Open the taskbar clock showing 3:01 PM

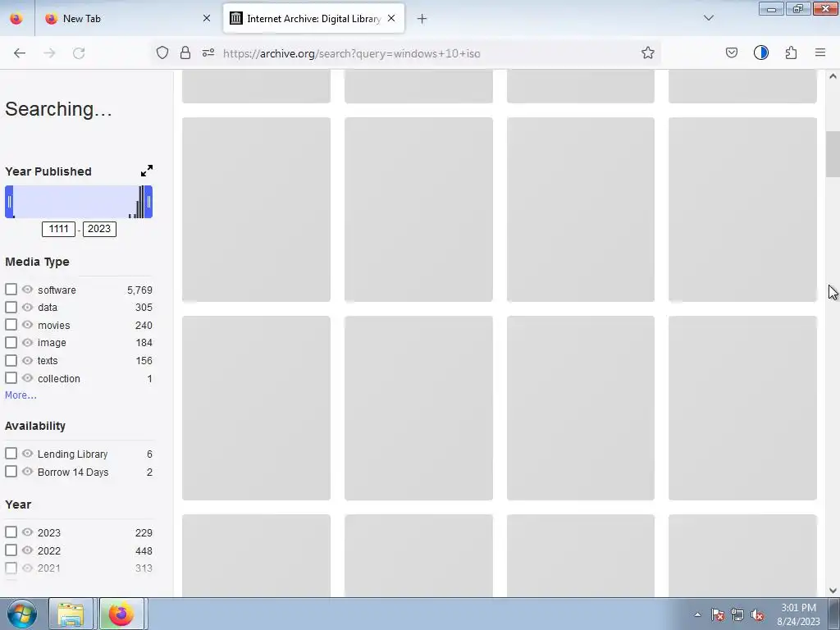[798, 614]
